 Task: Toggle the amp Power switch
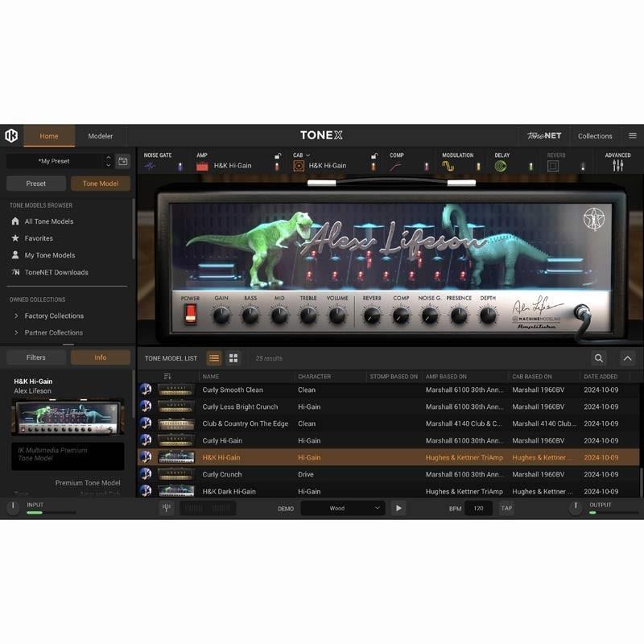[x=191, y=314]
